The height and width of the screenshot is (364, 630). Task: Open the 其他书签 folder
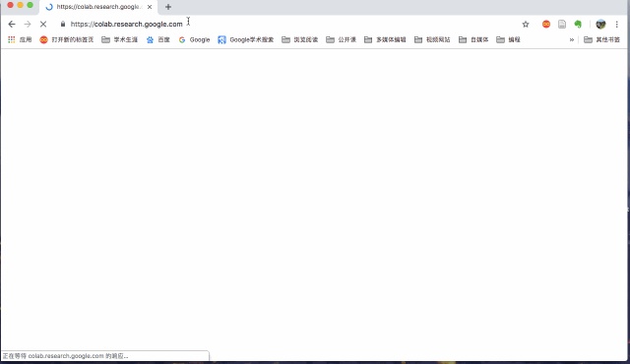601,39
